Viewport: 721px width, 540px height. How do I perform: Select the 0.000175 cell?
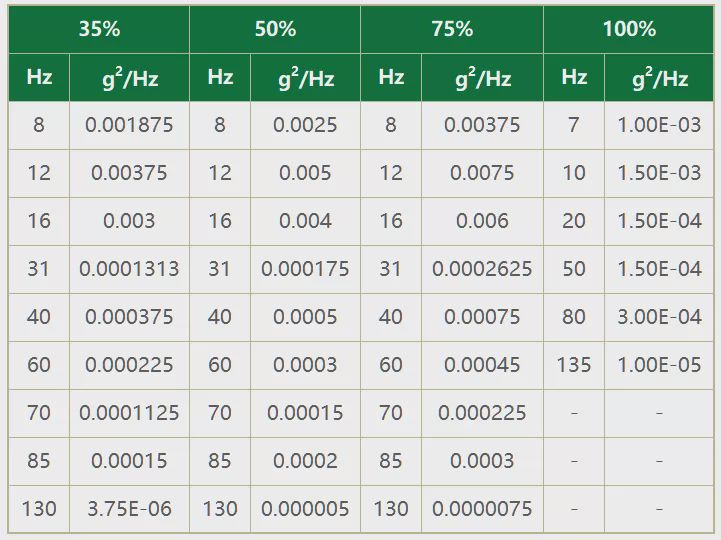coord(305,269)
